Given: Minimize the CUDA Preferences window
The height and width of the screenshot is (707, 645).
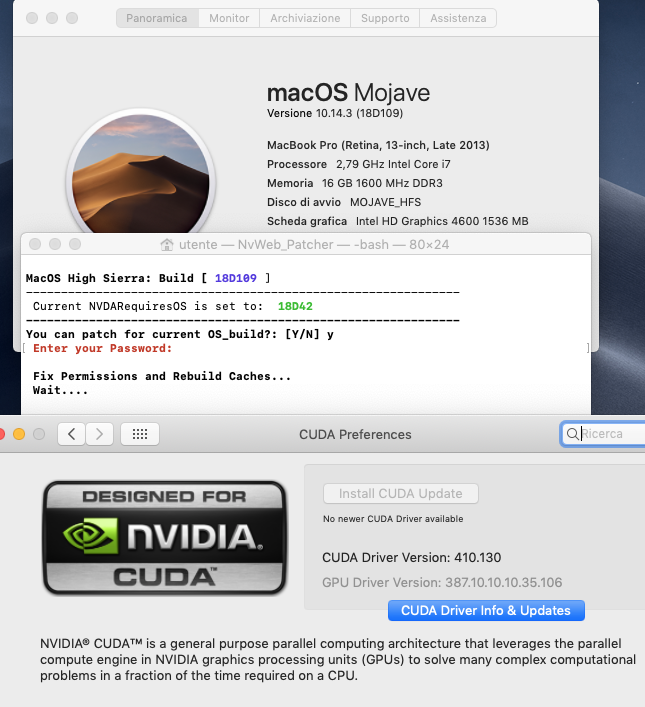Looking at the screenshot, I should pyautogui.click(x=19, y=434).
